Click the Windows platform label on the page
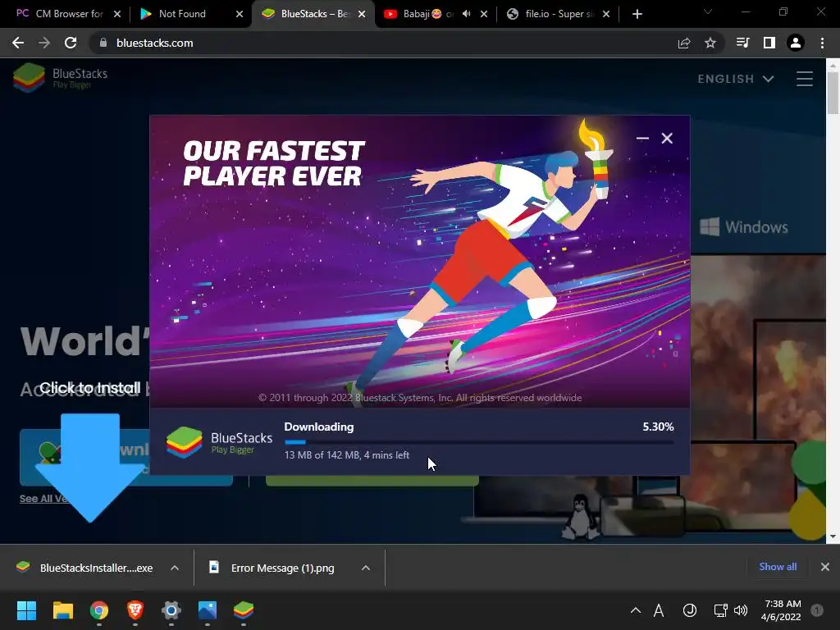Viewport: 840px width, 630px height. coord(744,227)
